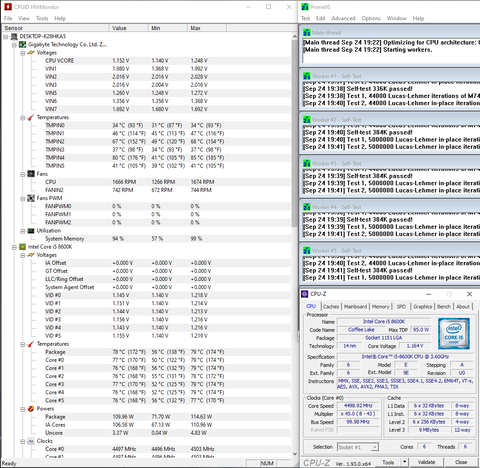Collapse the Fans PWM section
The width and height of the screenshot is (480, 468).
pyautogui.click(x=22, y=199)
